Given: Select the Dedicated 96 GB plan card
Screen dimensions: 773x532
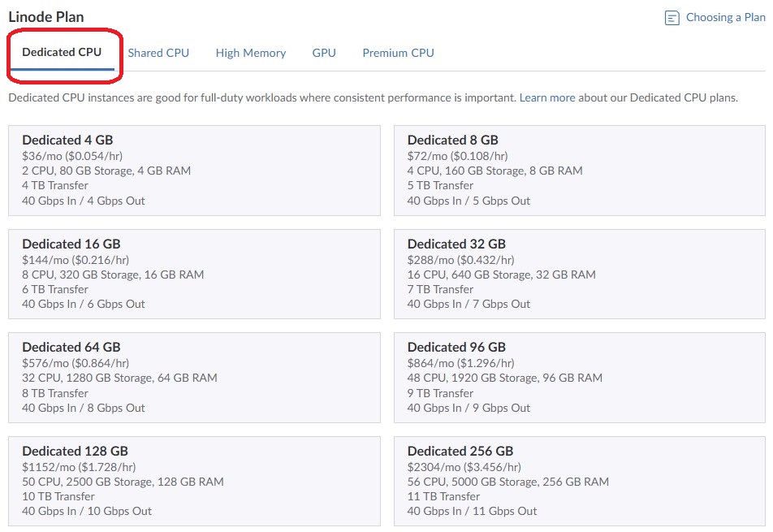Looking at the screenshot, I should [x=579, y=377].
